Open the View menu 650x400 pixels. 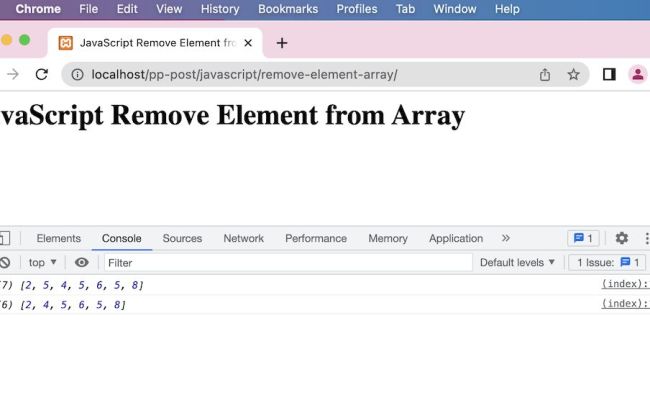[x=169, y=9]
